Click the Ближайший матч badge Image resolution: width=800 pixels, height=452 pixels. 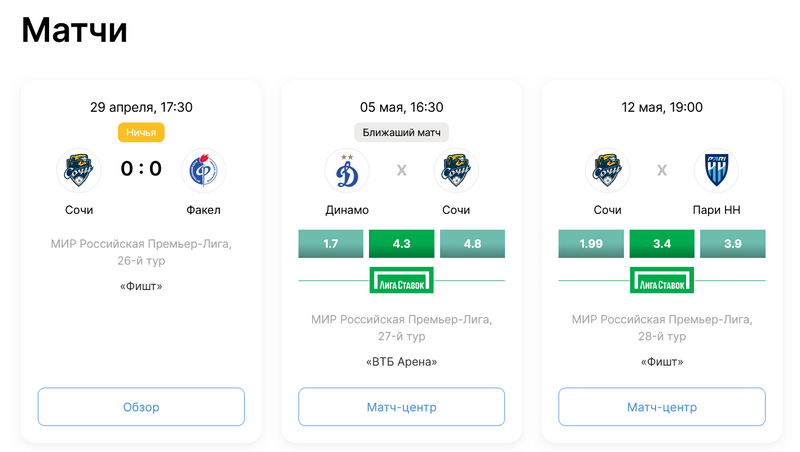tap(401, 132)
